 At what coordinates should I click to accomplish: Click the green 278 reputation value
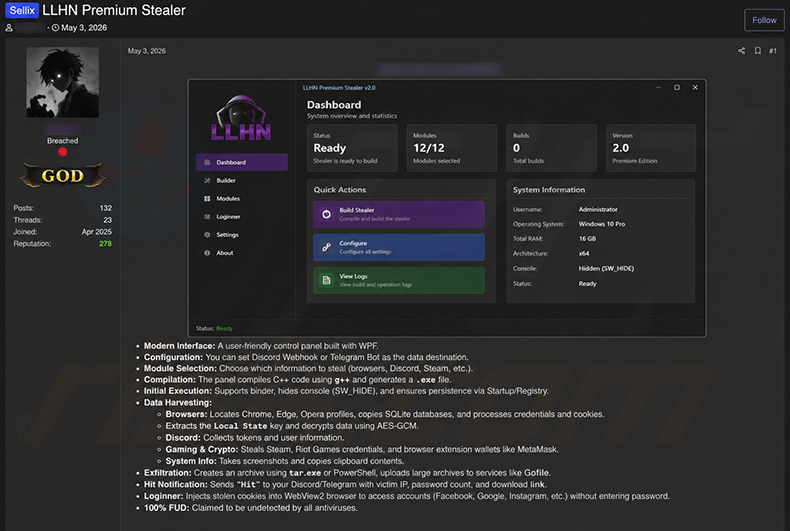pos(105,243)
